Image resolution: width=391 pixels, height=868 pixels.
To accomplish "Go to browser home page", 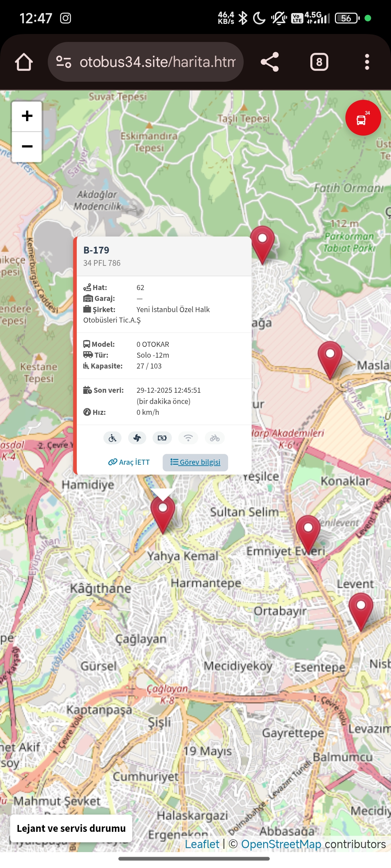I will coord(24,62).
